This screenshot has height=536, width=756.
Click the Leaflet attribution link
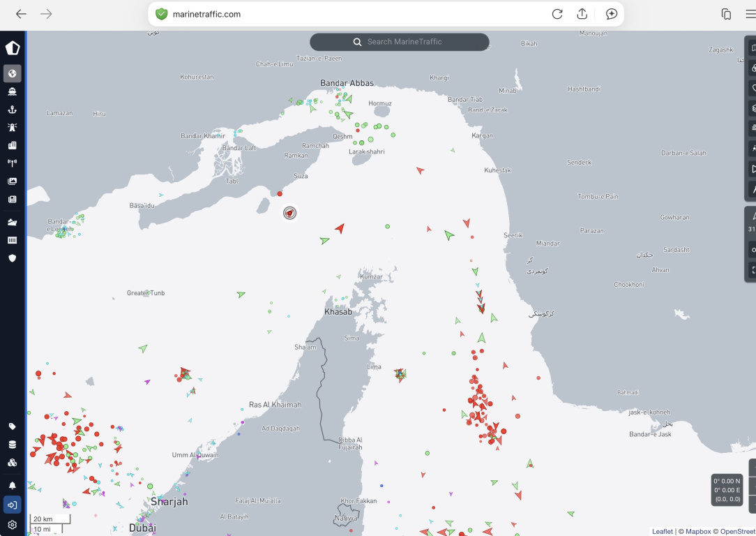tap(662, 531)
